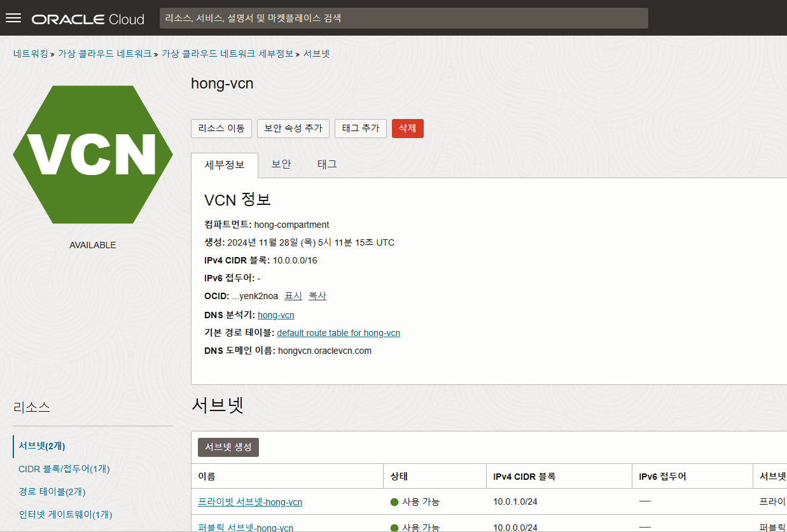Click the 리소스 sidebar heading

tap(32, 407)
